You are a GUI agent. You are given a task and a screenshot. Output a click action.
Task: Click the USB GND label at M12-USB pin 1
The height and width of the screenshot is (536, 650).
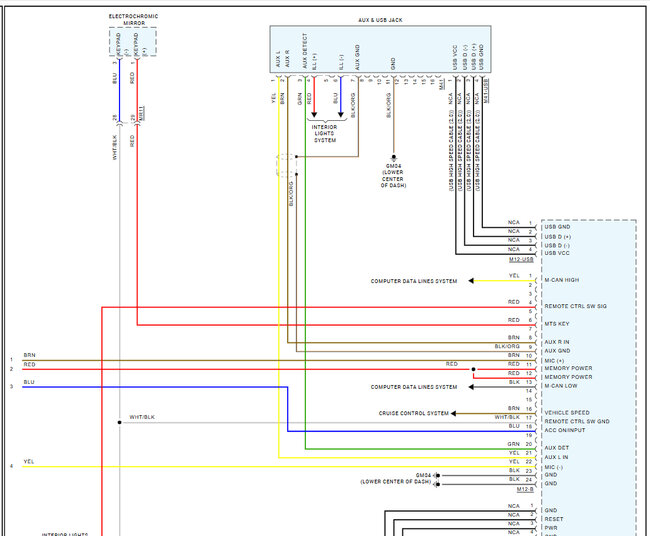(x=557, y=227)
